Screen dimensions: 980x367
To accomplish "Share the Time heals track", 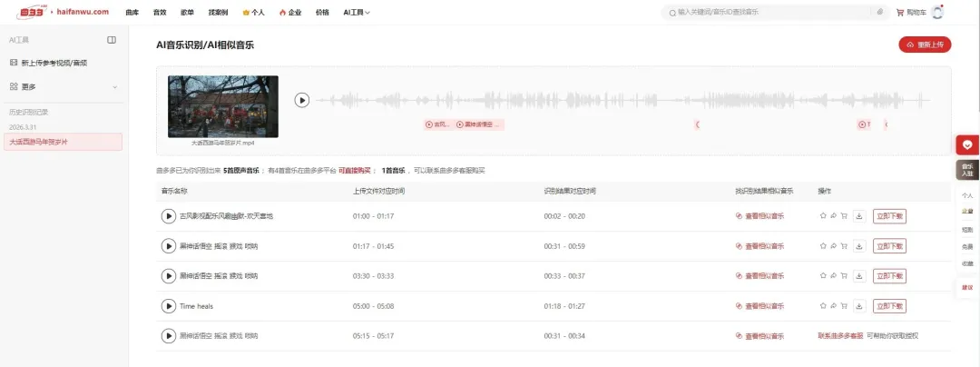I will (x=833, y=306).
